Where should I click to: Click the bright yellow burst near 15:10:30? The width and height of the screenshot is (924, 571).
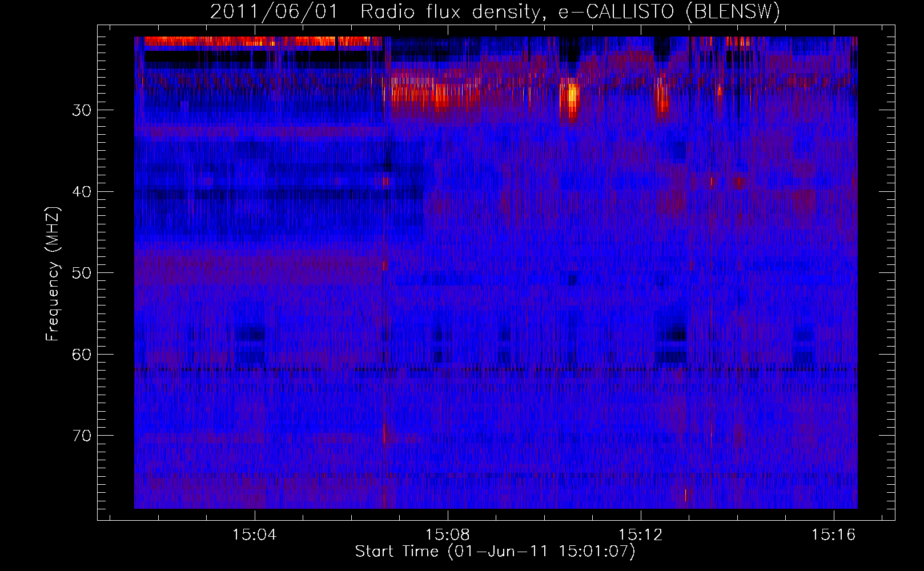570,98
